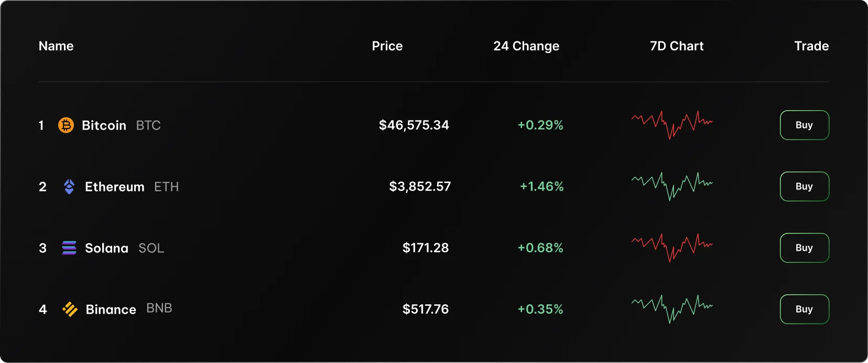Sort the table by Name header

[56, 46]
